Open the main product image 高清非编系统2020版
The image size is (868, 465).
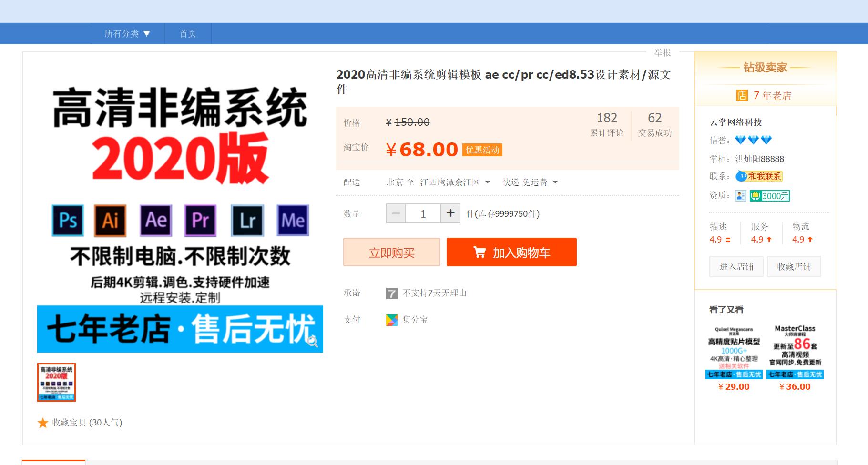click(180, 210)
